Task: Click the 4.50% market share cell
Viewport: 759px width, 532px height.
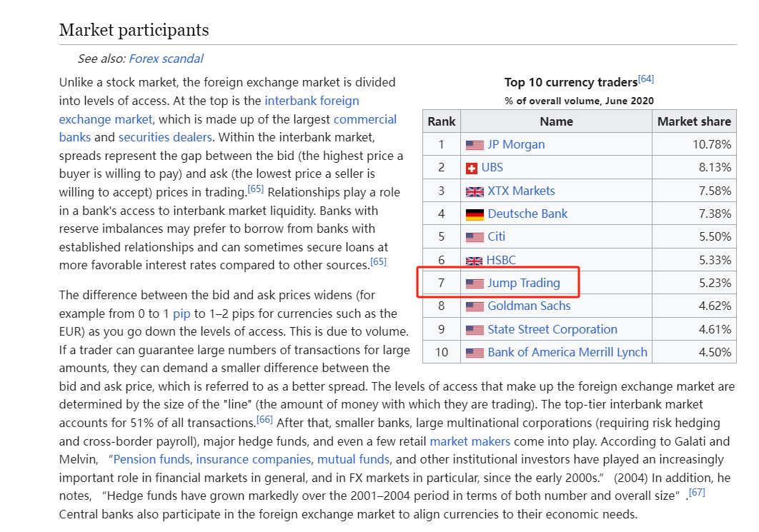Action: [694, 352]
